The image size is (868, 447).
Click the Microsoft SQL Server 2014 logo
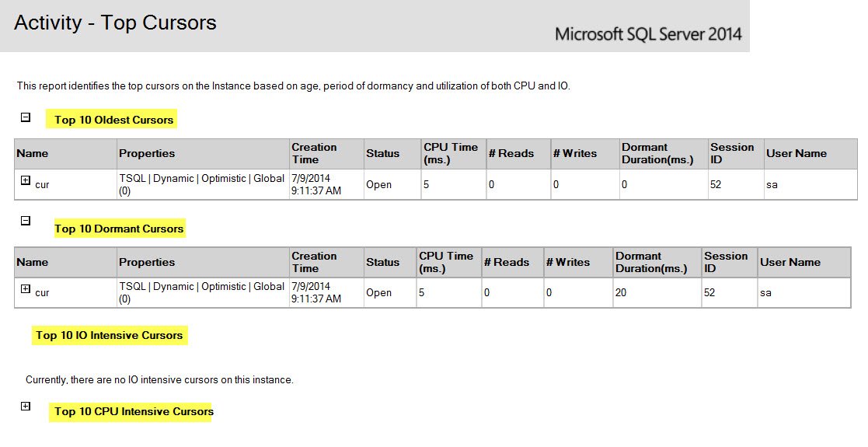coord(648,34)
